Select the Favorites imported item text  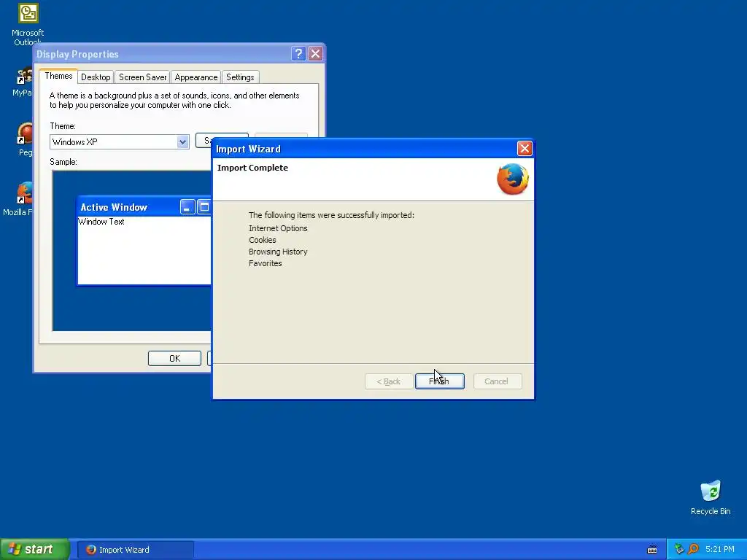coord(265,263)
